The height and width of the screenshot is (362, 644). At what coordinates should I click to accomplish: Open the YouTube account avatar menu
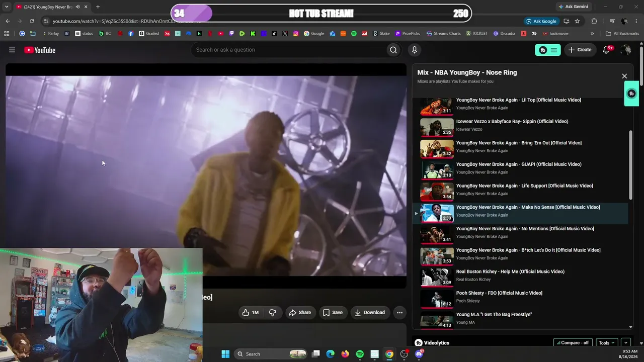tap(626, 50)
